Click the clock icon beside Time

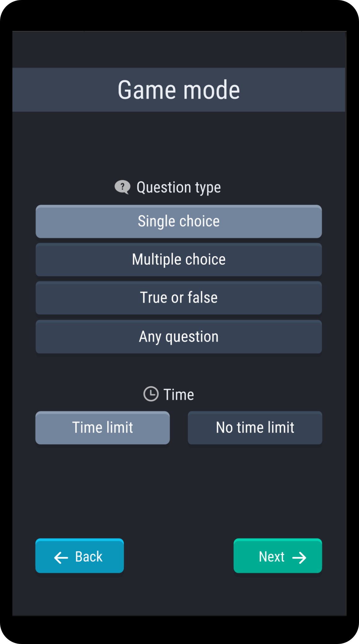click(x=151, y=394)
